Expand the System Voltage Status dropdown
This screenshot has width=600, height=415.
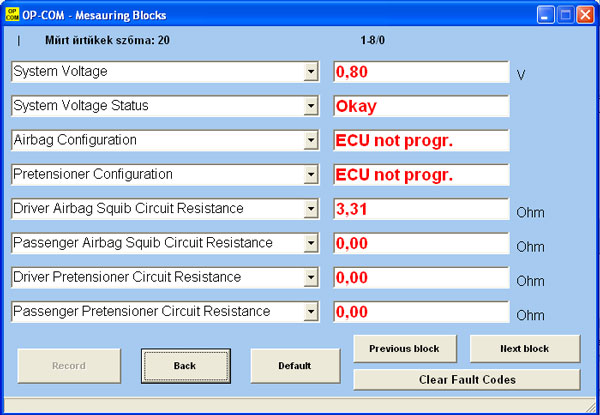(310, 106)
